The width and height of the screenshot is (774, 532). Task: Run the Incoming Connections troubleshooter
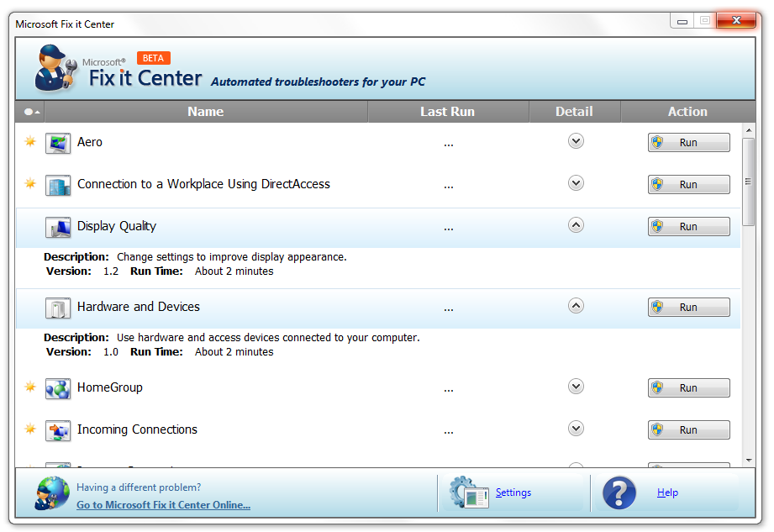click(x=688, y=429)
